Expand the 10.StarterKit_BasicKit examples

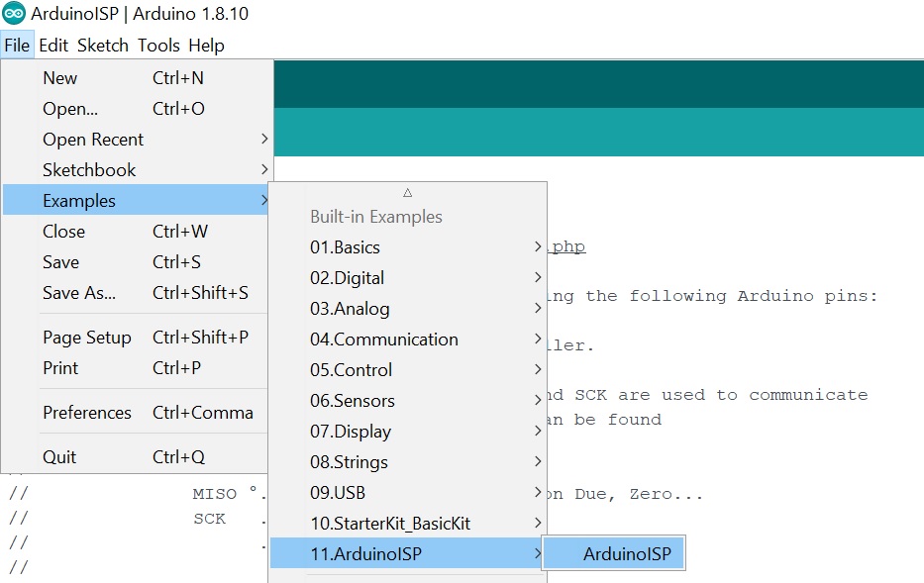[407, 523]
